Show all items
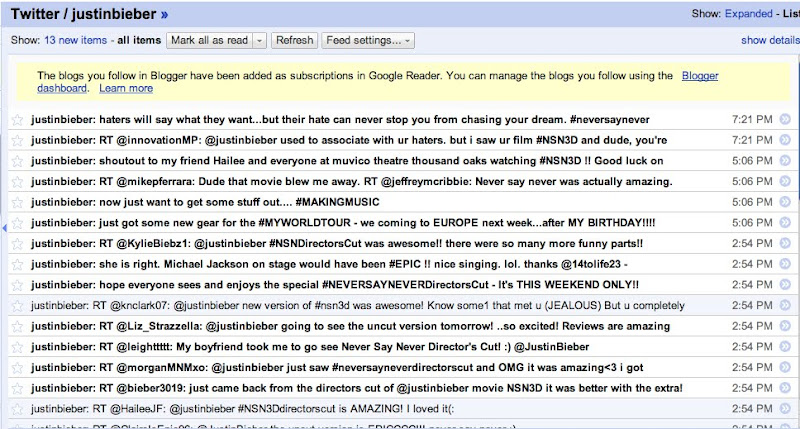 (x=139, y=40)
